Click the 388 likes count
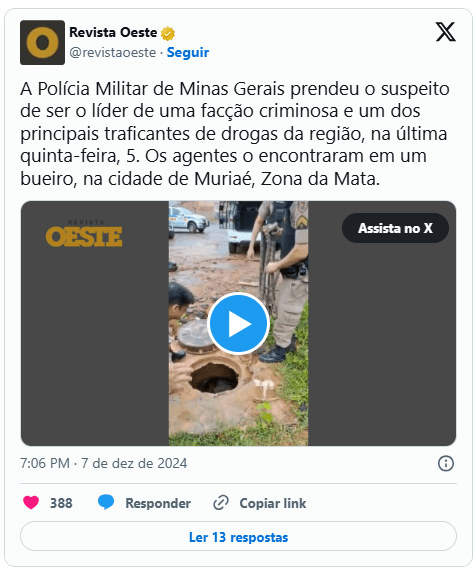Image resolution: width=474 pixels, height=569 pixels. [61, 503]
